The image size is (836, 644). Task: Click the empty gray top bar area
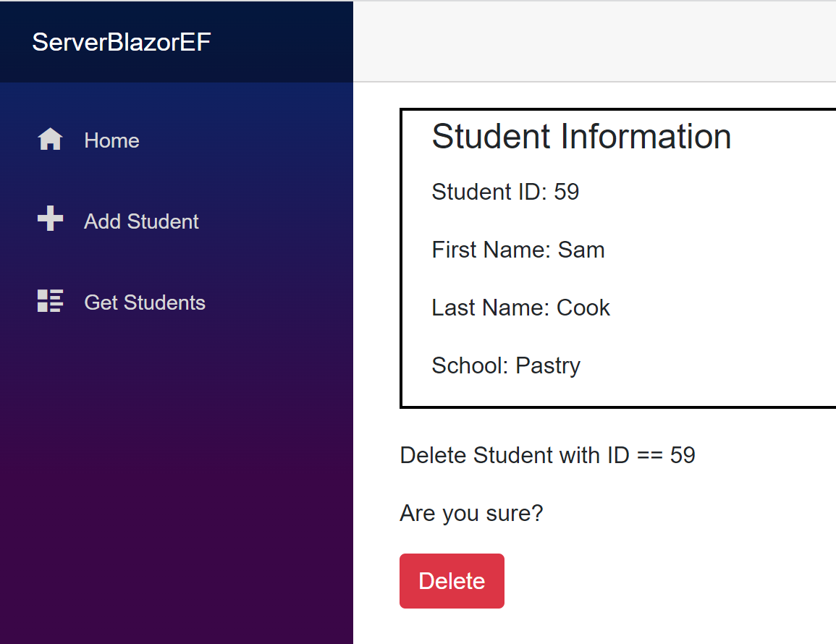594,41
